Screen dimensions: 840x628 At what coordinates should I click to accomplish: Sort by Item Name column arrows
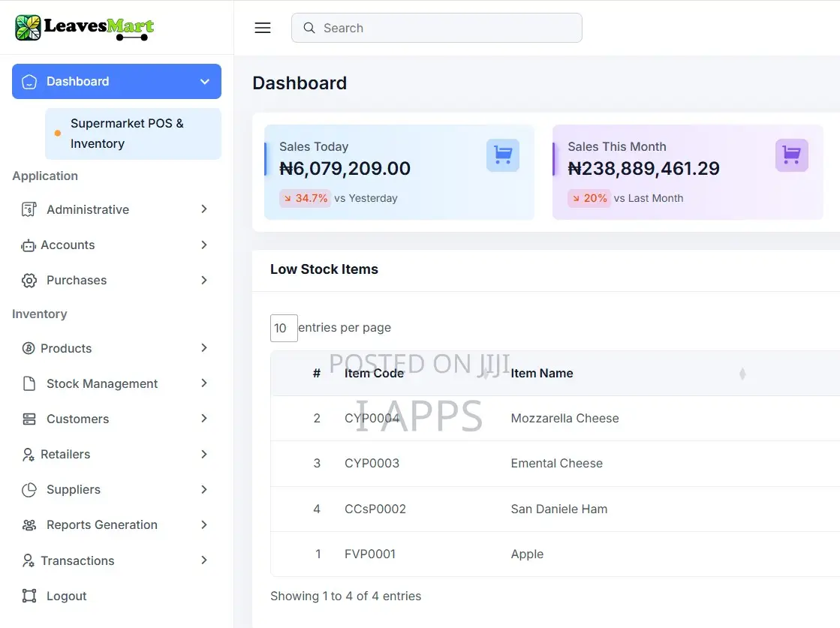click(x=742, y=374)
